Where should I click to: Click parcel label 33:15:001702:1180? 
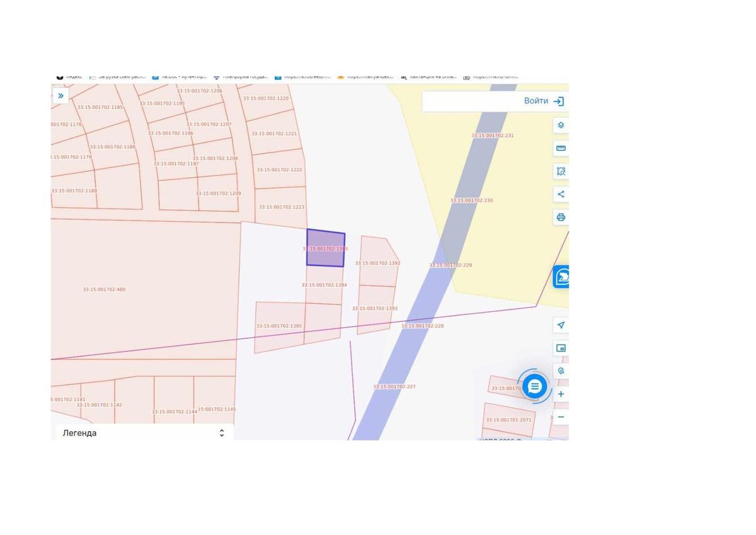[74, 190]
